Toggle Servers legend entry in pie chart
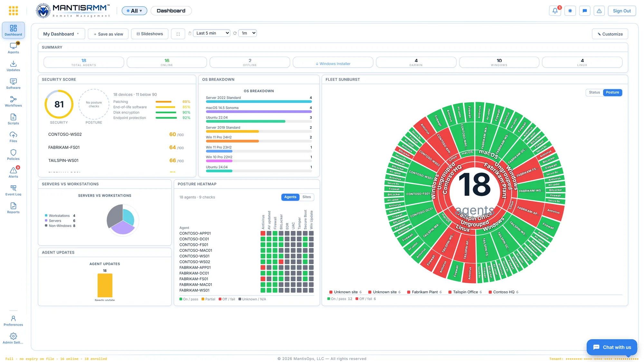This screenshot has height=362, width=644. [x=60, y=221]
